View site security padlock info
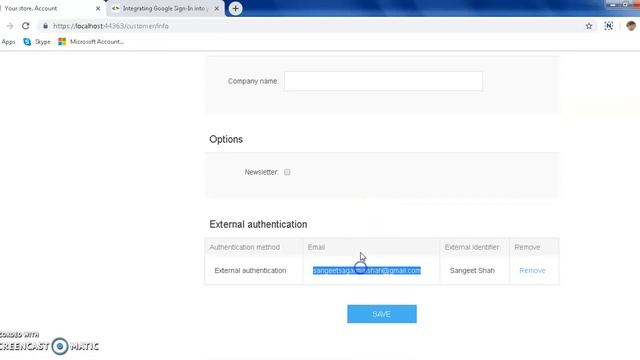The width and height of the screenshot is (640, 360). tap(45, 26)
